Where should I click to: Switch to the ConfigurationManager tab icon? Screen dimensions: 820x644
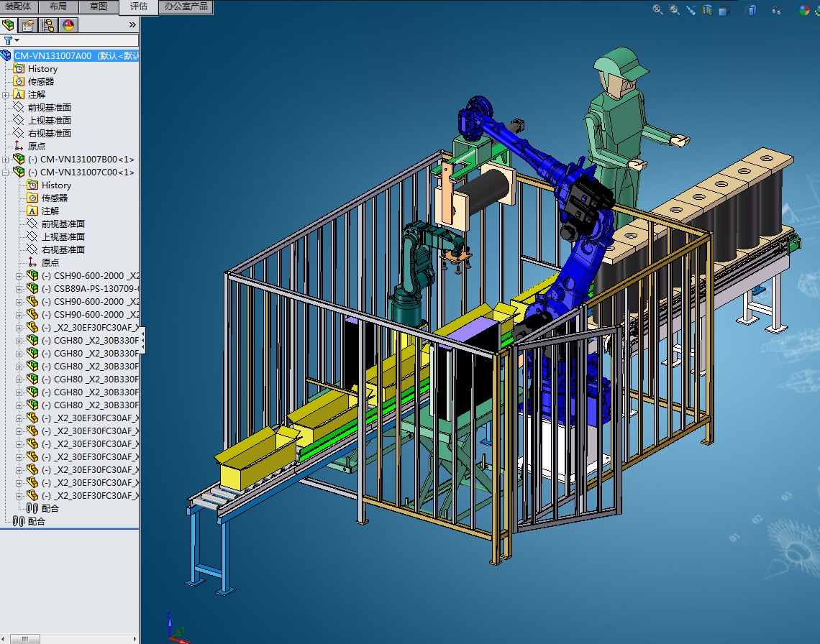coord(47,25)
